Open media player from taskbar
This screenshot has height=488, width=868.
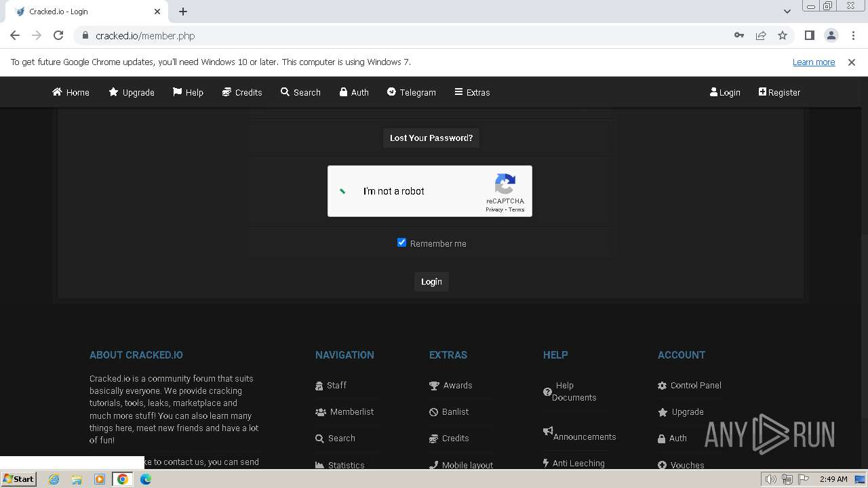pos(100,479)
